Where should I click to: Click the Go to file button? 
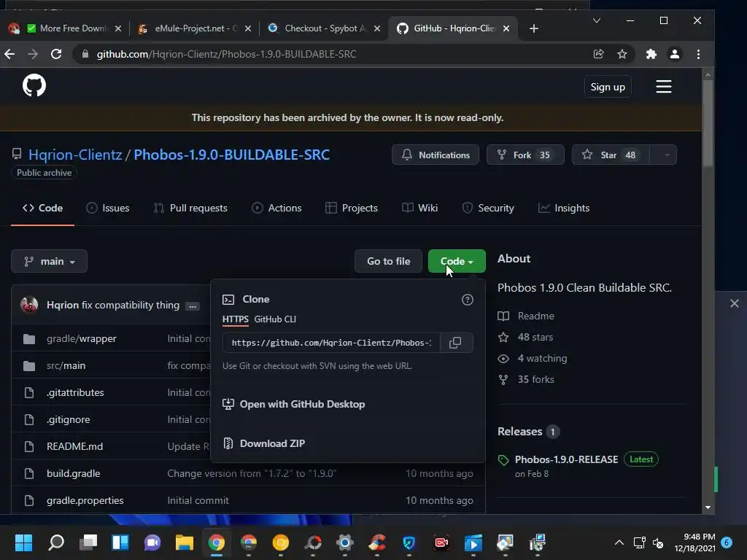388,261
